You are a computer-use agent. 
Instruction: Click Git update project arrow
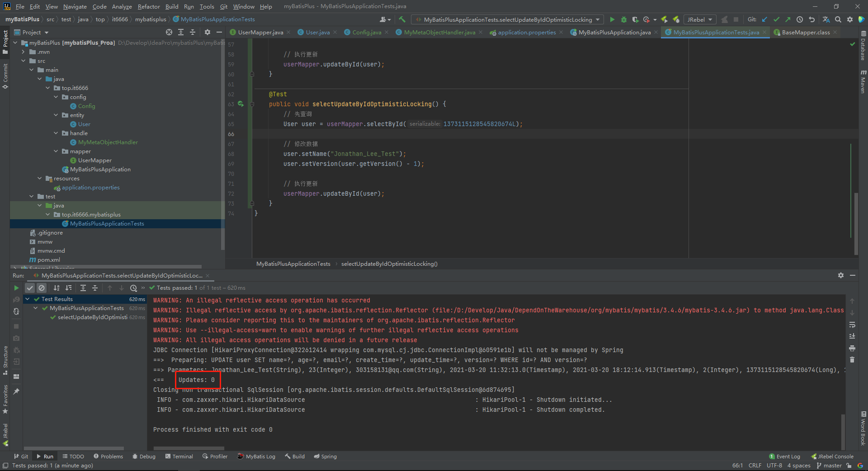(764, 19)
